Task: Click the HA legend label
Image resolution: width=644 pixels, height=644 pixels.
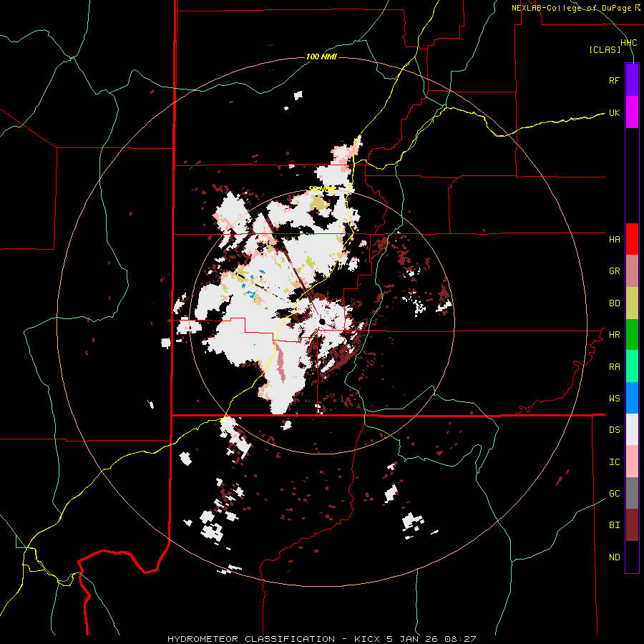Action: pyautogui.click(x=614, y=240)
